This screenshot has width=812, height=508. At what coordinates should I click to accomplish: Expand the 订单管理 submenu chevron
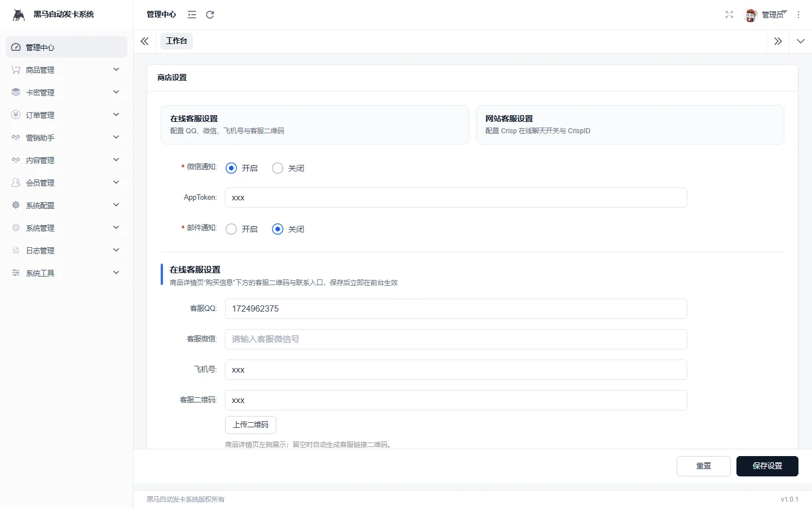[x=116, y=115]
